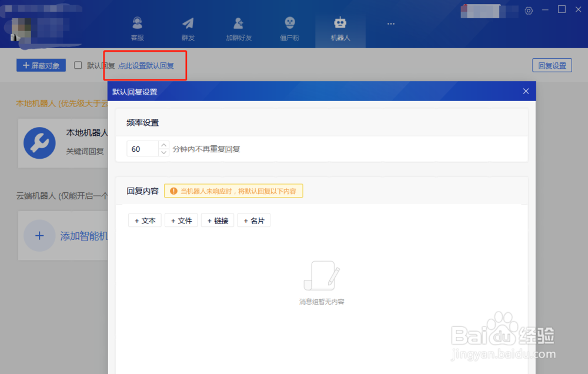This screenshot has height=374, width=588.
Task: Increase the 60 minute value with up arrow
Action: pos(163,145)
